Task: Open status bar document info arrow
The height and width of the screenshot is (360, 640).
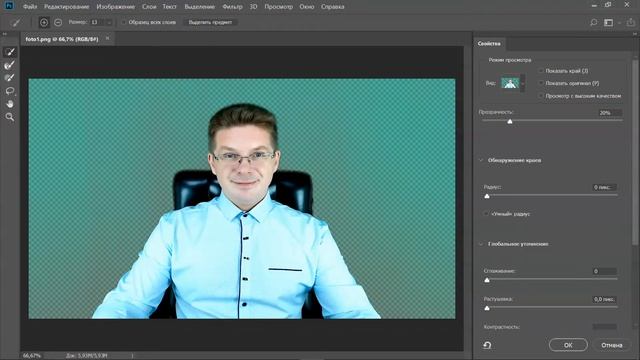Action: (x=132, y=356)
